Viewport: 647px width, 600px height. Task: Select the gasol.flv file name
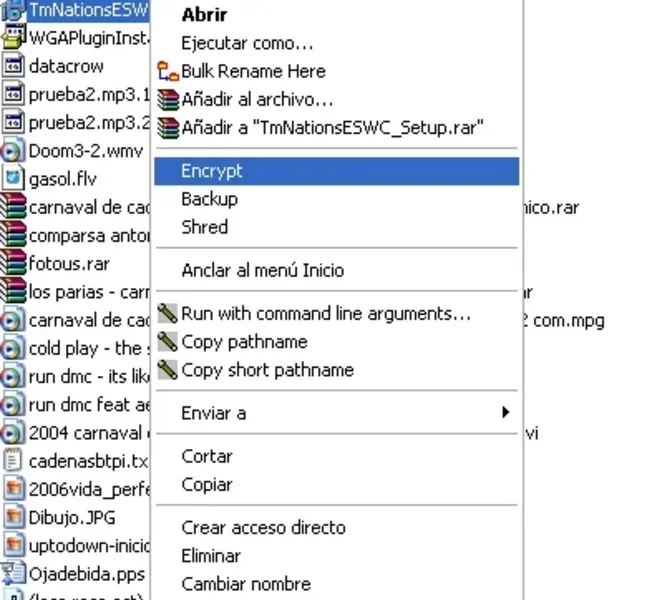[x=63, y=179]
